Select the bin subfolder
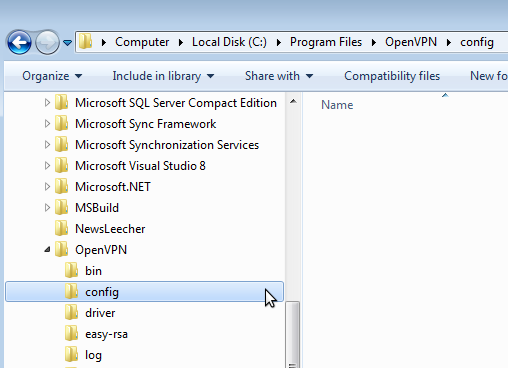 tap(93, 271)
